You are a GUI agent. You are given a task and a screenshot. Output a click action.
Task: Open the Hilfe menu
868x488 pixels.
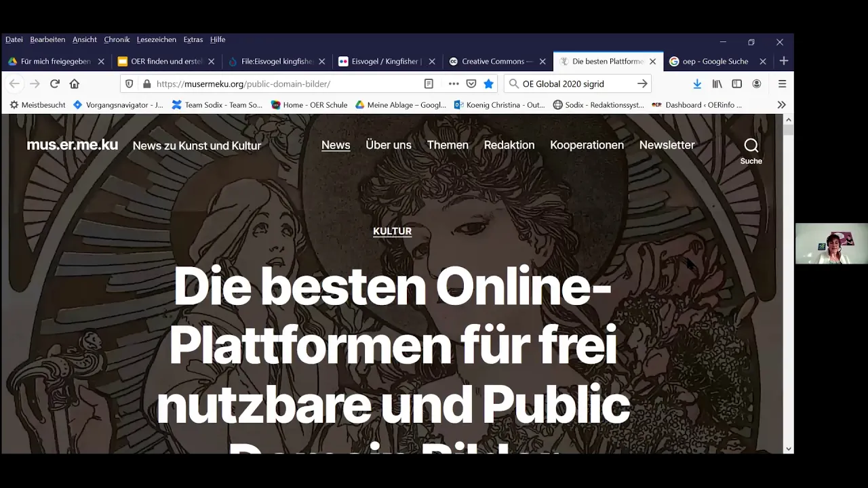(x=218, y=39)
